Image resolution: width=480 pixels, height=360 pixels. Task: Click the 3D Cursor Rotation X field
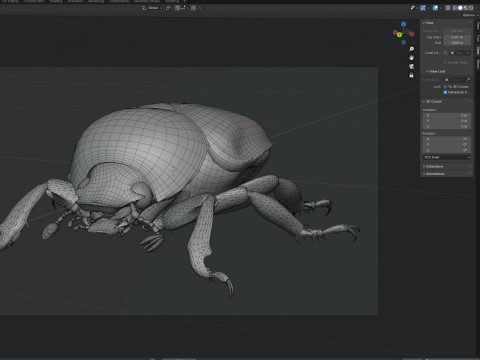point(447,139)
